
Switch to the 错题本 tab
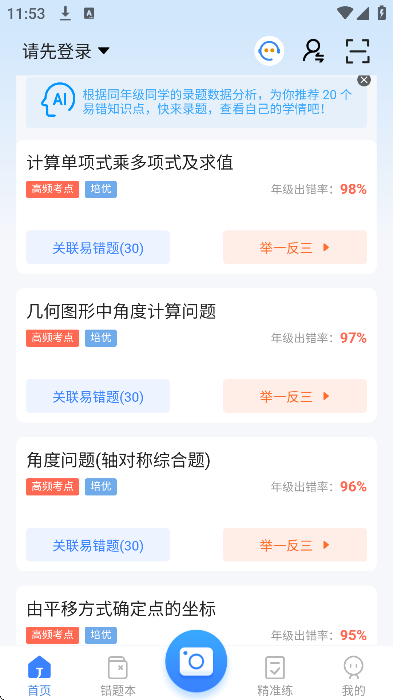118,676
